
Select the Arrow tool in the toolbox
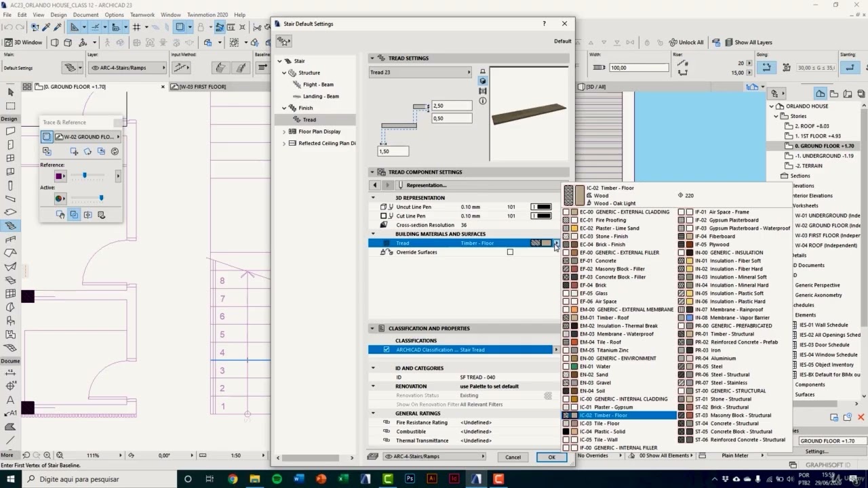click(x=10, y=92)
